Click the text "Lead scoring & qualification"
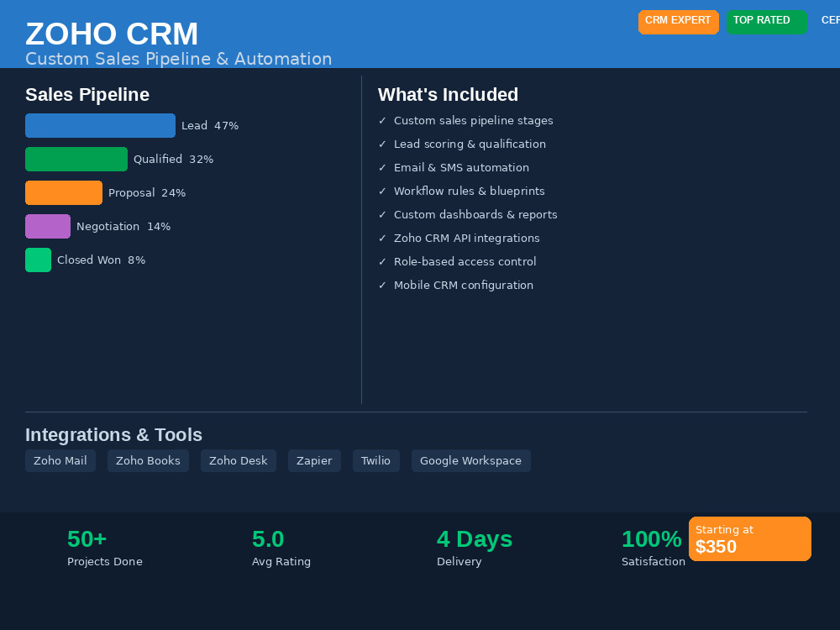Viewport: 840px width, 630px height. tap(470, 144)
